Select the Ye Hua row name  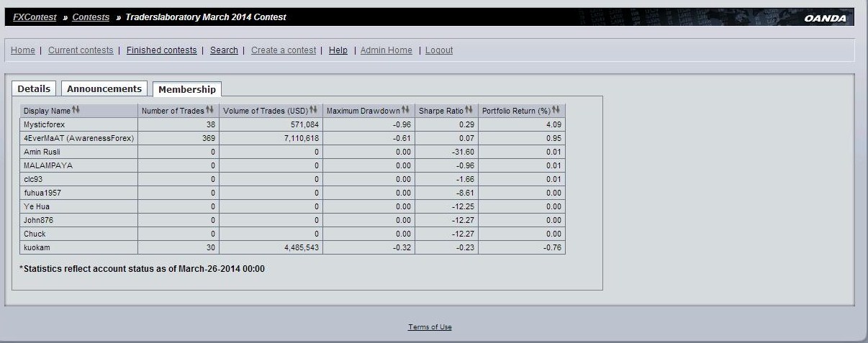(35, 206)
